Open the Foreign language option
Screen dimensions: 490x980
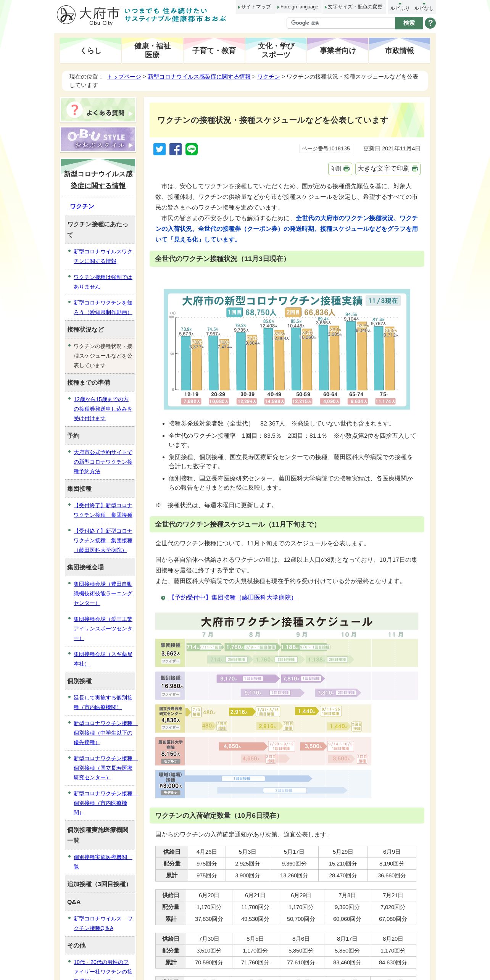[x=298, y=7]
